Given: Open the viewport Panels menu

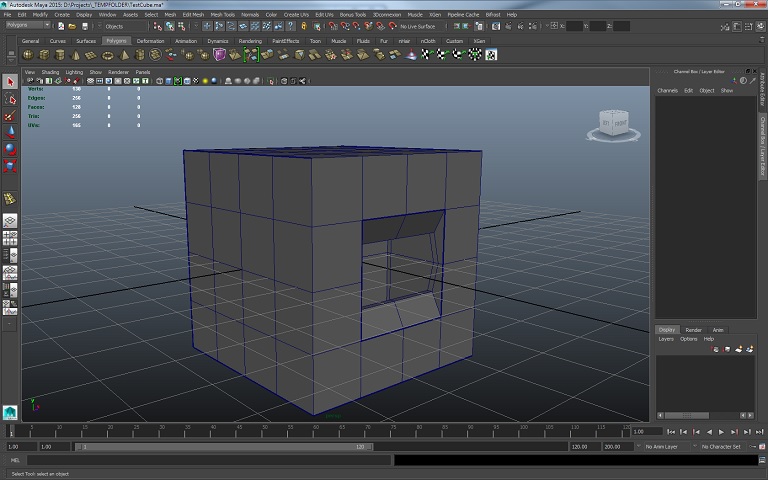Looking at the screenshot, I should pyautogui.click(x=143, y=72).
